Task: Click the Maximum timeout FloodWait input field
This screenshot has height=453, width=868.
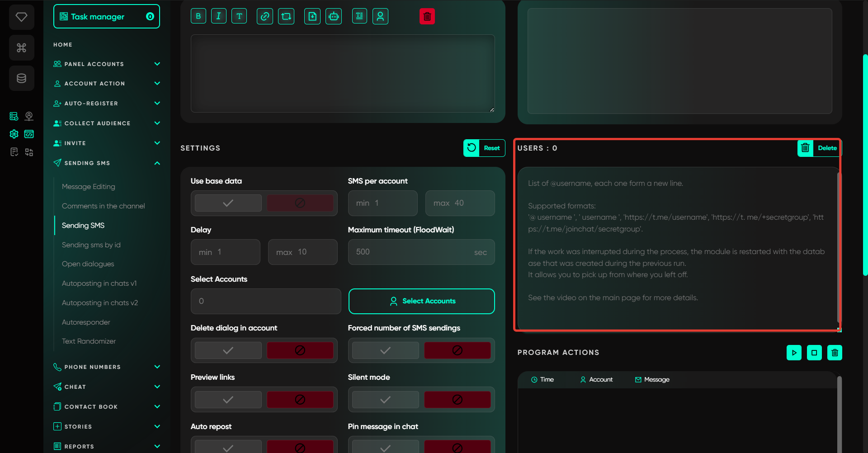Action: coord(411,252)
